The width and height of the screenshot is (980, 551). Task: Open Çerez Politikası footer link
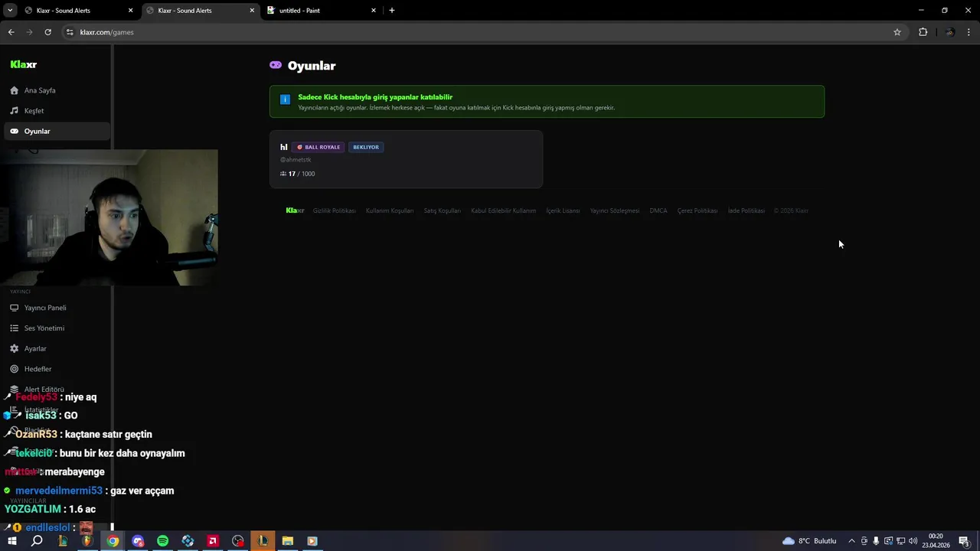[x=697, y=210]
